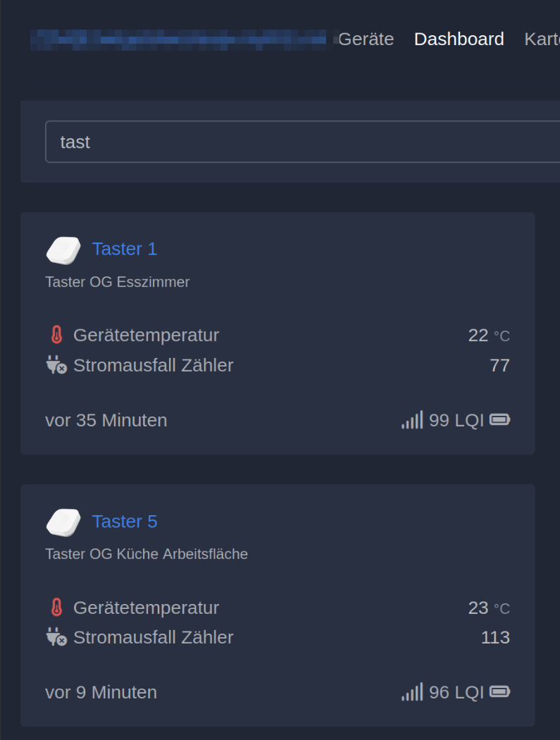Click Taster 1 signal strength bars icon
The width and height of the screenshot is (560, 740).
pos(412,420)
